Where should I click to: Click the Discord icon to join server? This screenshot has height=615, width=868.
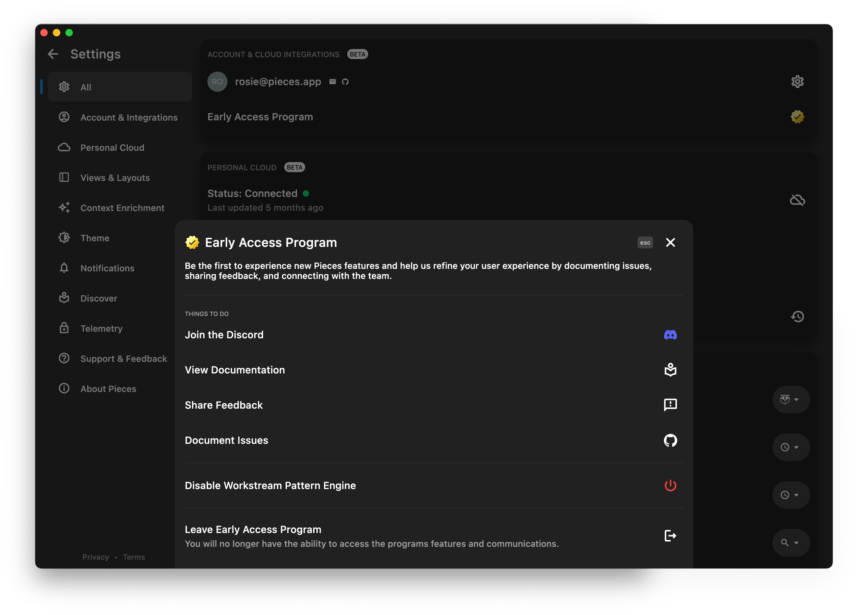[x=670, y=334]
